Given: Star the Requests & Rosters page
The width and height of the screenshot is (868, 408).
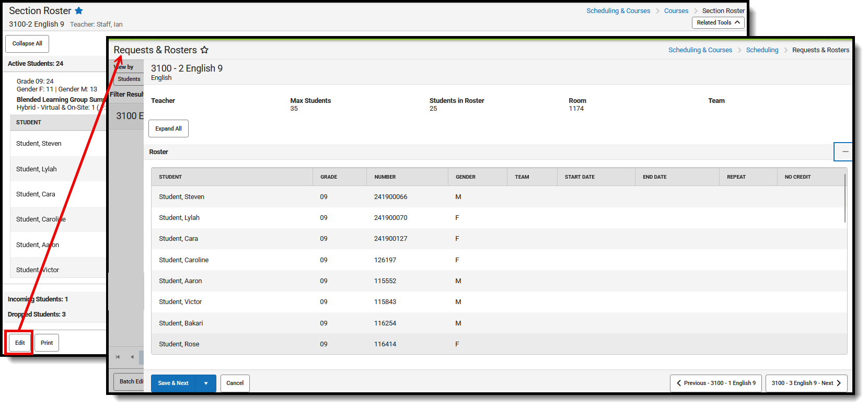Looking at the screenshot, I should 204,50.
